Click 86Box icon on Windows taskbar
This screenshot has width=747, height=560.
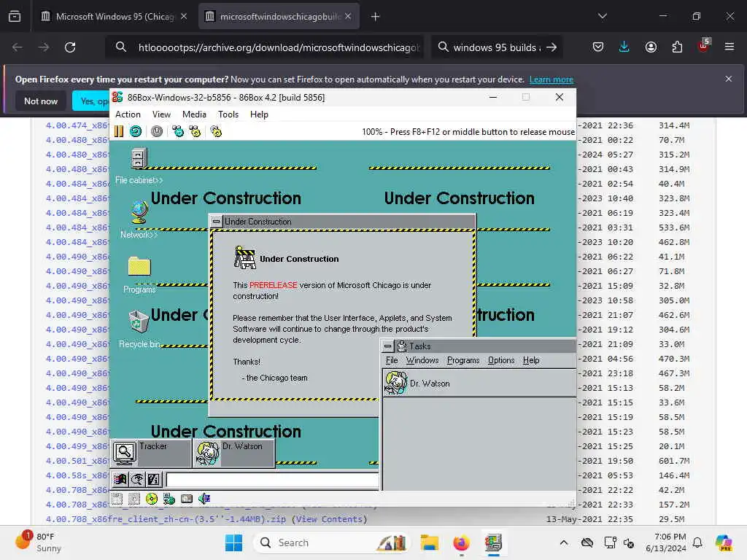point(493,542)
